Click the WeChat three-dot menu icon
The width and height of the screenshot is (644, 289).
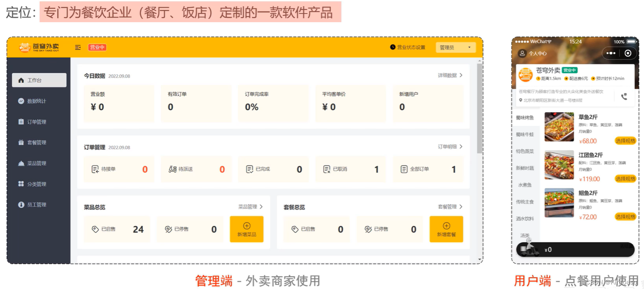pyautogui.click(x=611, y=53)
